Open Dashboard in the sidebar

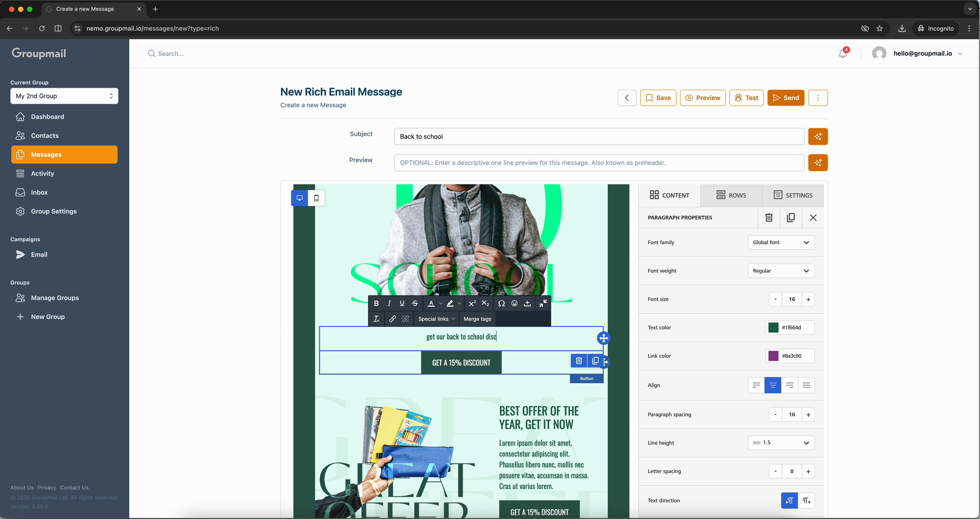click(x=64, y=117)
